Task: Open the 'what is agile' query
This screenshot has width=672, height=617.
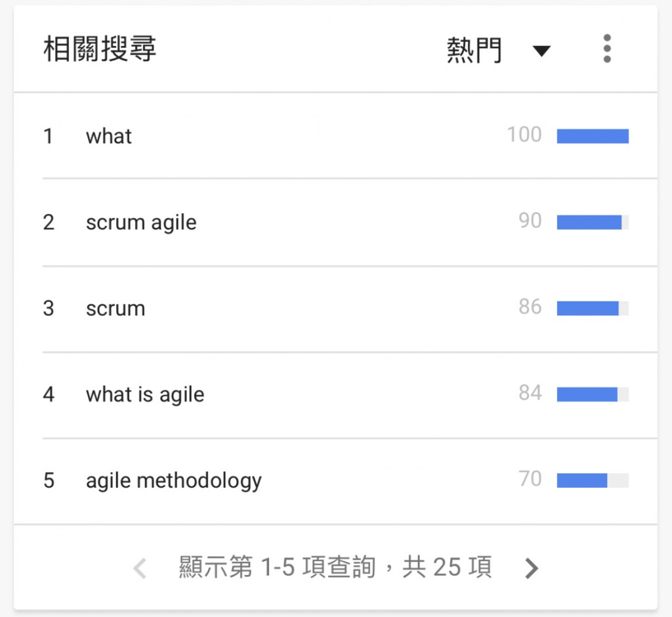Action: (145, 395)
